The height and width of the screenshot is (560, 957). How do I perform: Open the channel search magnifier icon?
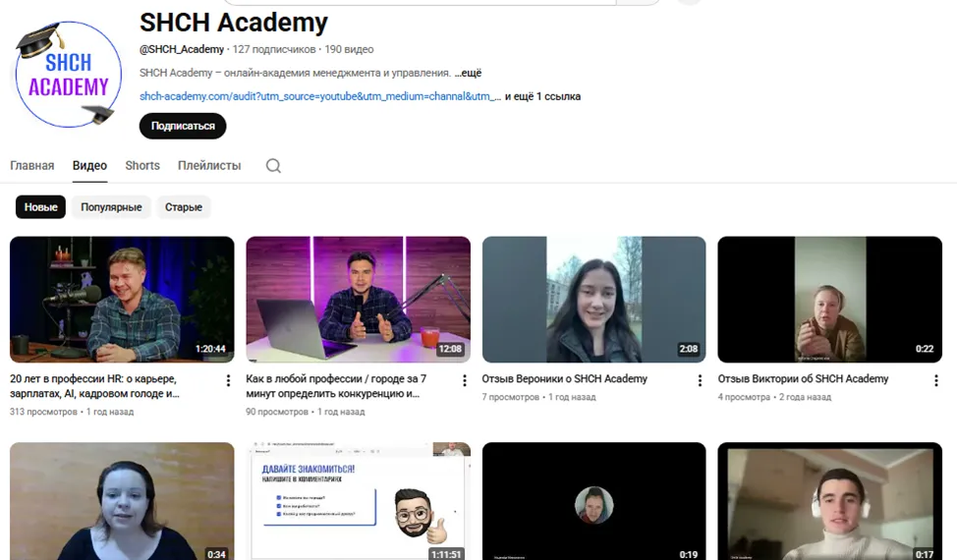pos(273,166)
